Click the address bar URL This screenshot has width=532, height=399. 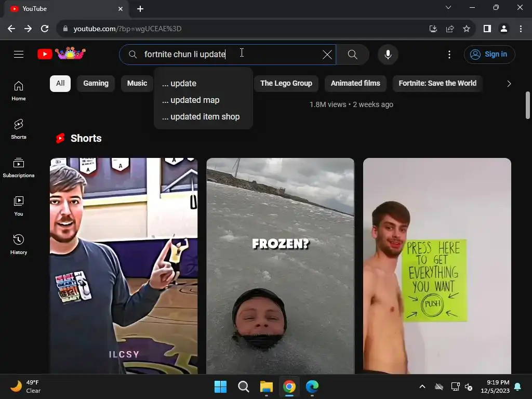(x=128, y=29)
